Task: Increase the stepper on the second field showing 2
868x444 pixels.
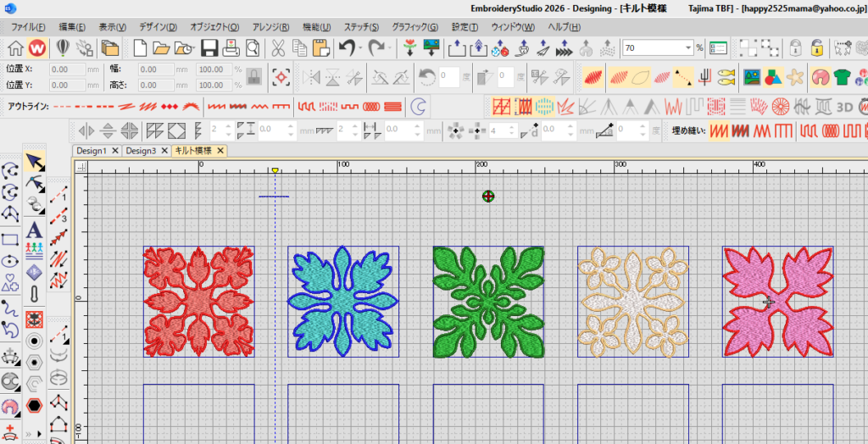Action: tap(354, 127)
